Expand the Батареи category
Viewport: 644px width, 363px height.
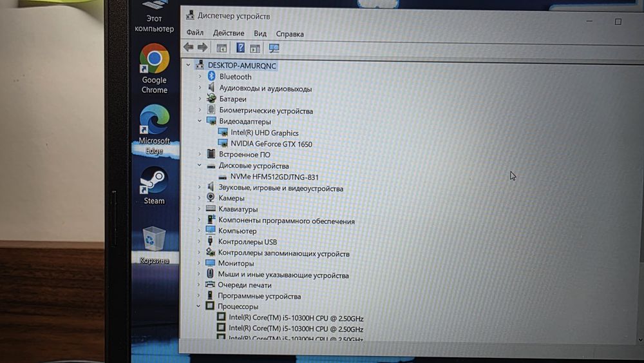[200, 99]
